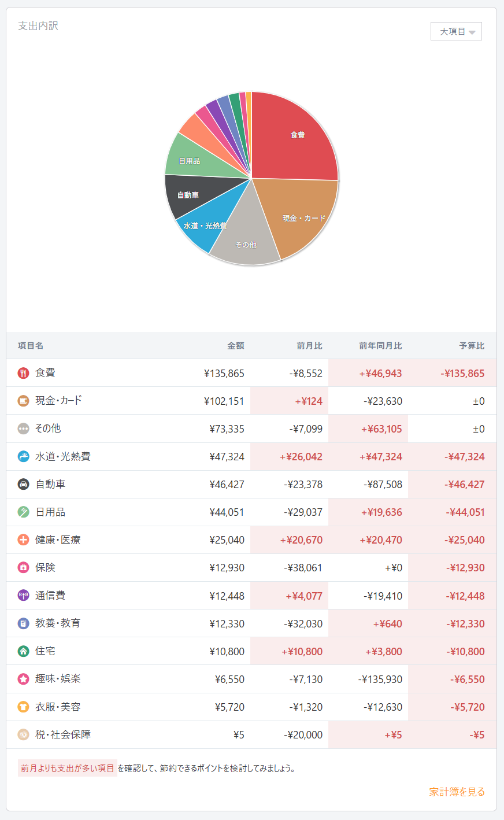Click the 前月比 column header

click(309, 346)
